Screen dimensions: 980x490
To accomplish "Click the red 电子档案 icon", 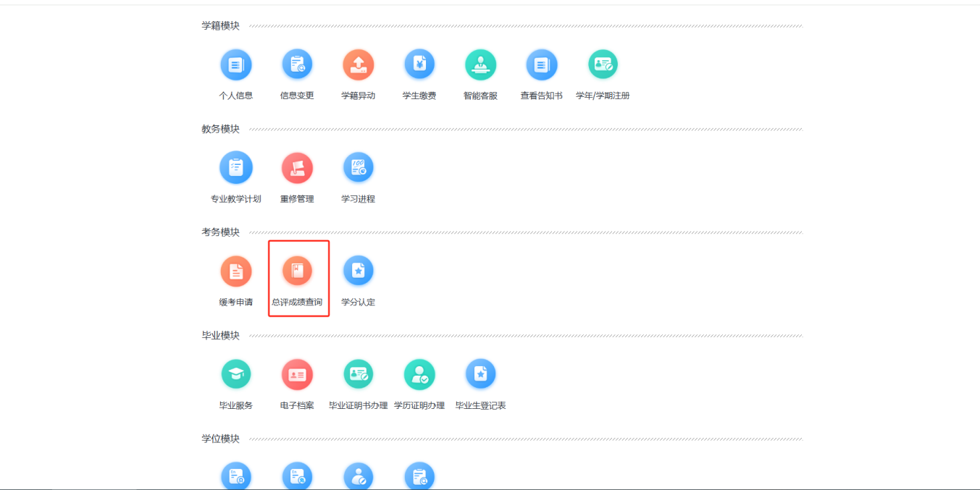I will coord(297,374).
